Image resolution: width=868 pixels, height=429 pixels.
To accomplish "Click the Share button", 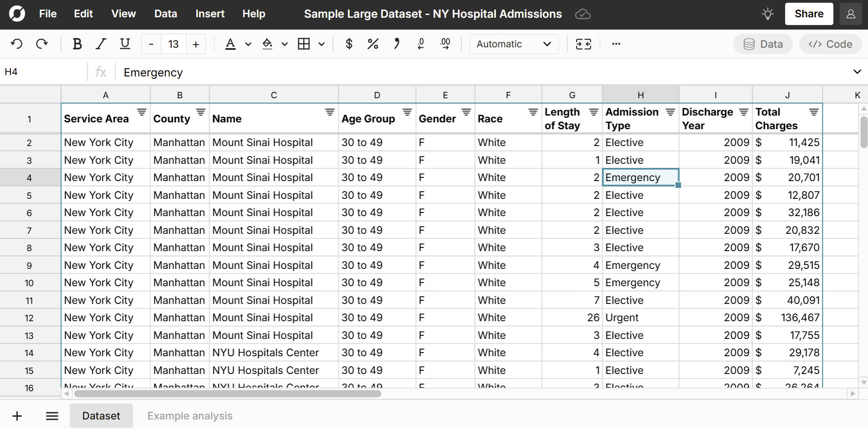I will (x=808, y=14).
